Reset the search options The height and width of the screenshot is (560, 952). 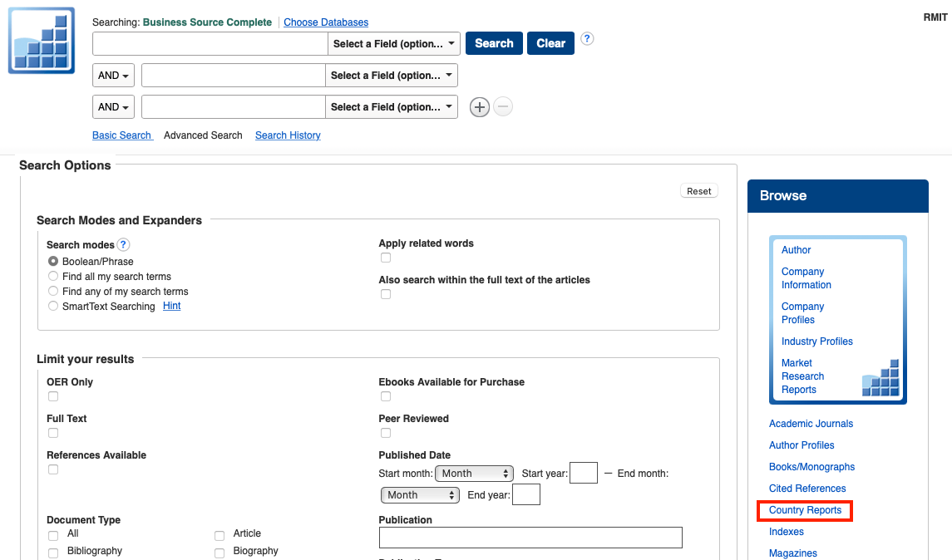click(x=698, y=191)
